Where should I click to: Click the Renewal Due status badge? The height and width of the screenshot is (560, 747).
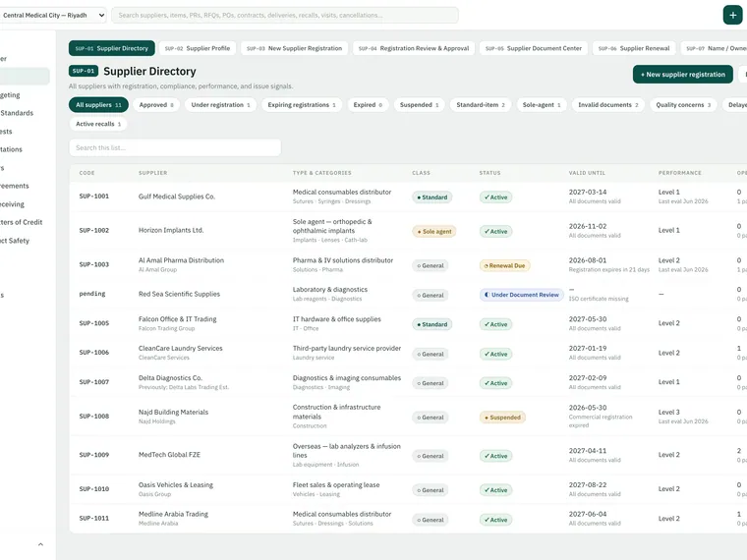504,265
